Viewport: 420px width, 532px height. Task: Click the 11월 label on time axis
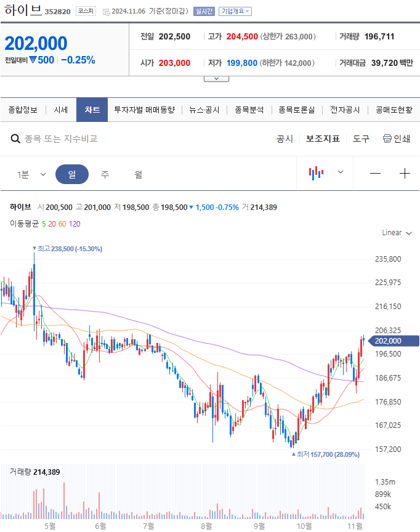pos(355,526)
